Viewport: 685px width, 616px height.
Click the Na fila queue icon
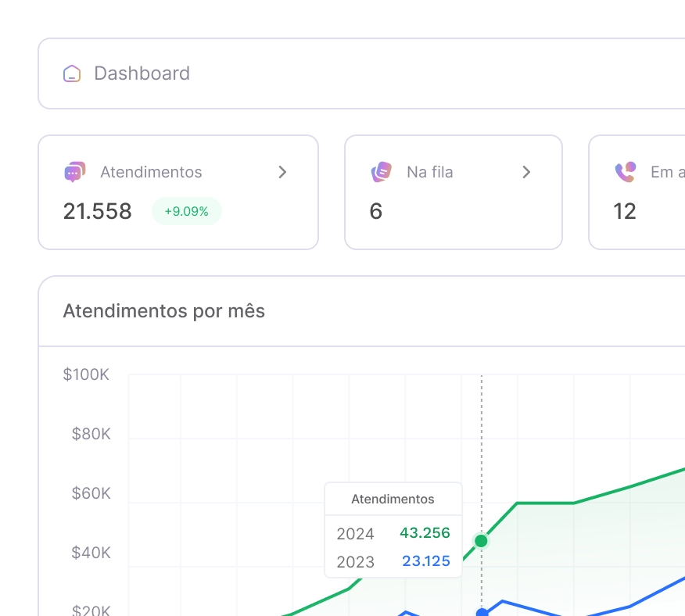coord(382,172)
